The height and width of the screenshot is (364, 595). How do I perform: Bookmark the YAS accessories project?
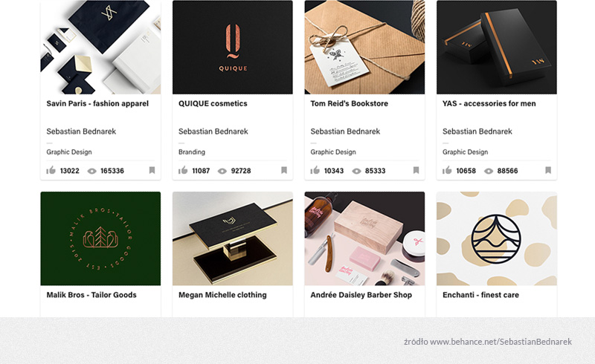tap(548, 170)
